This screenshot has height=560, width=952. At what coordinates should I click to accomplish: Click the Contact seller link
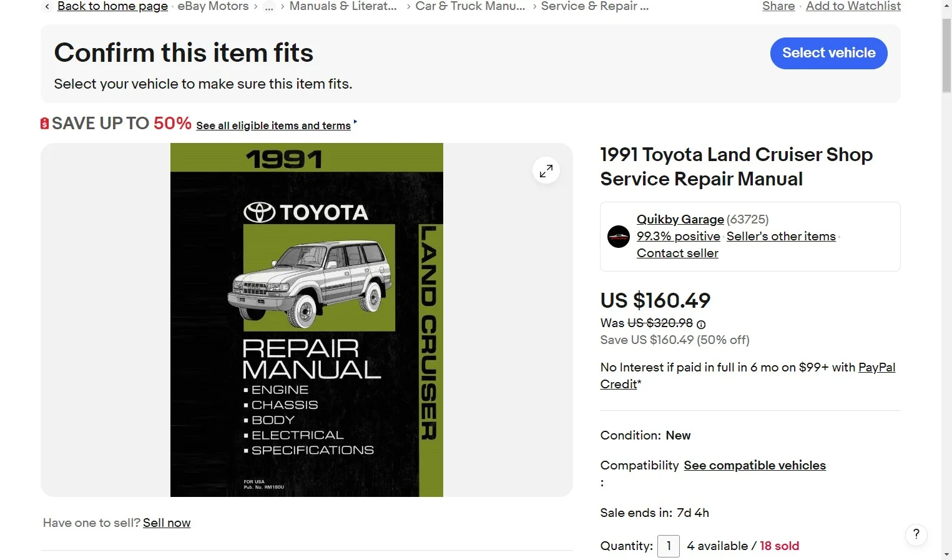pos(677,253)
